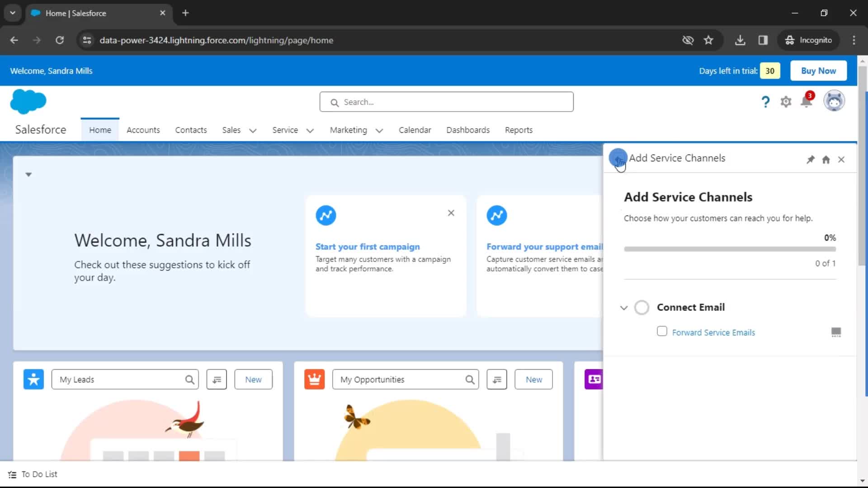This screenshot has width=868, height=488.
Task: Expand the Sales menu dropdown arrow
Action: coord(253,131)
